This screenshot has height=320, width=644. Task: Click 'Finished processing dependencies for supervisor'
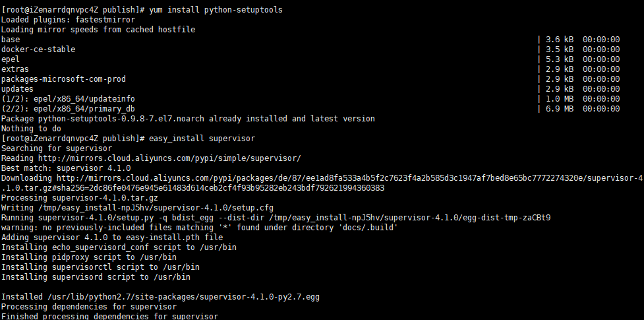pos(109,316)
